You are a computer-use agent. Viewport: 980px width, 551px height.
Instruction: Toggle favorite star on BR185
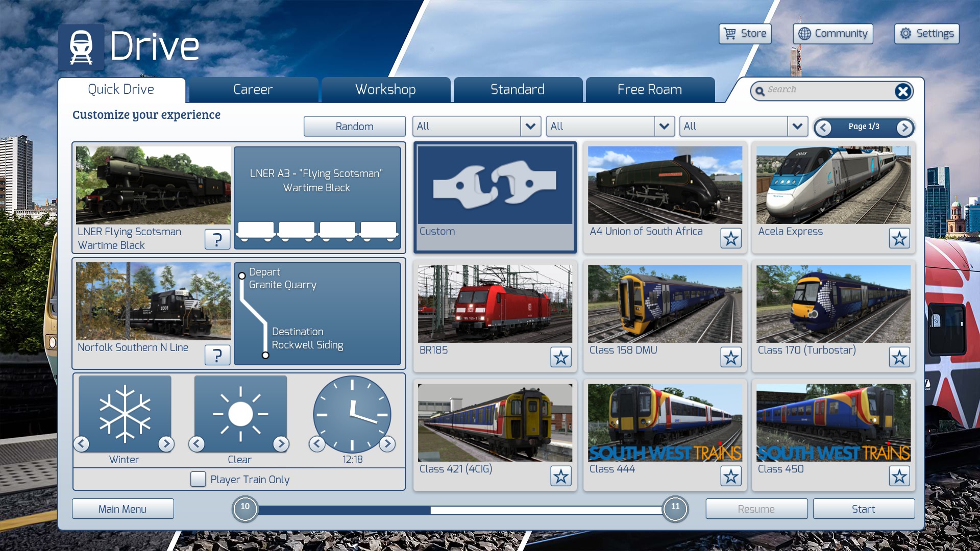[560, 357]
